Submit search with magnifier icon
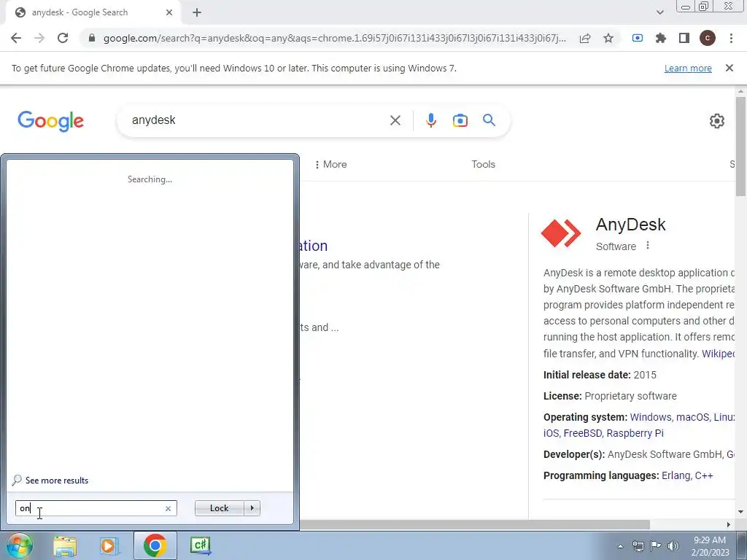Viewport: 747px width, 560px height. coord(489,120)
